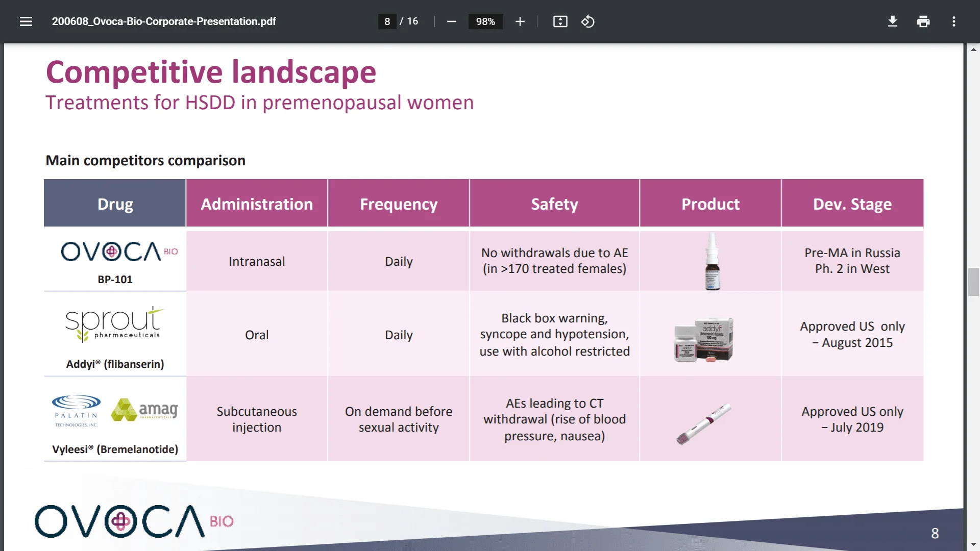
Task: Click Approved US only August 2015 cell
Action: [x=852, y=335]
